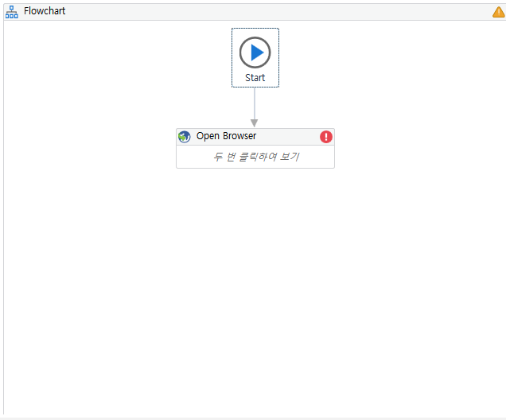Click the Open Browser globe icon
This screenshot has height=420, width=506.
(x=185, y=137)
